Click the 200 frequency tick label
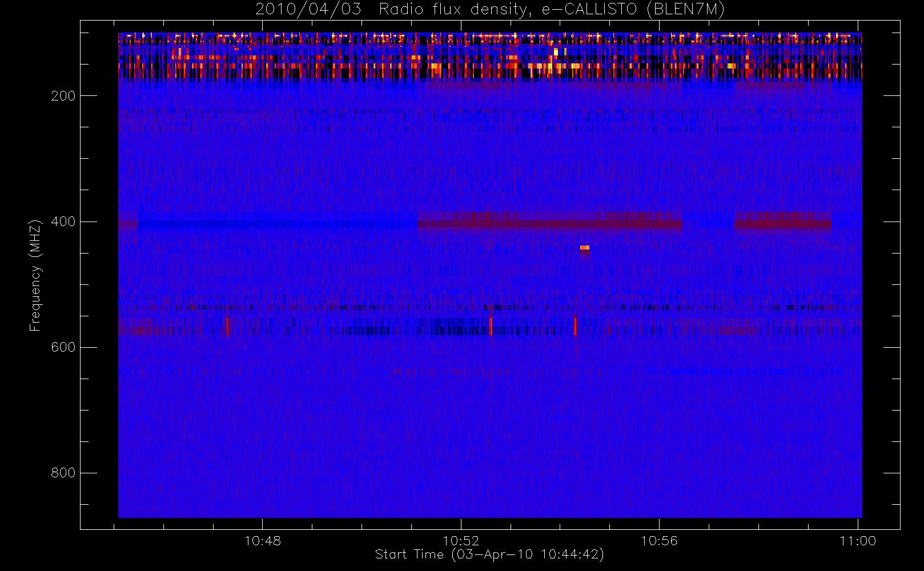This screenshot has height=571, width=924. click(x=63, y=96)
